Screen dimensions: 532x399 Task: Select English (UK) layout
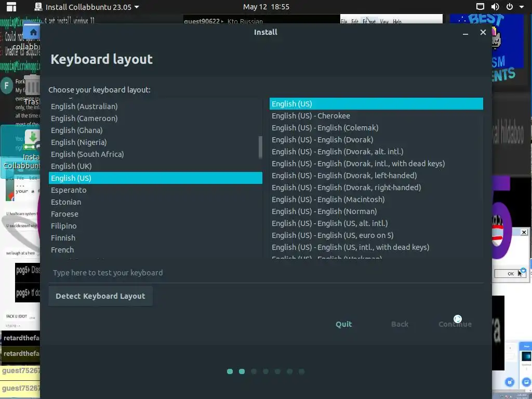tap(155, 166)
